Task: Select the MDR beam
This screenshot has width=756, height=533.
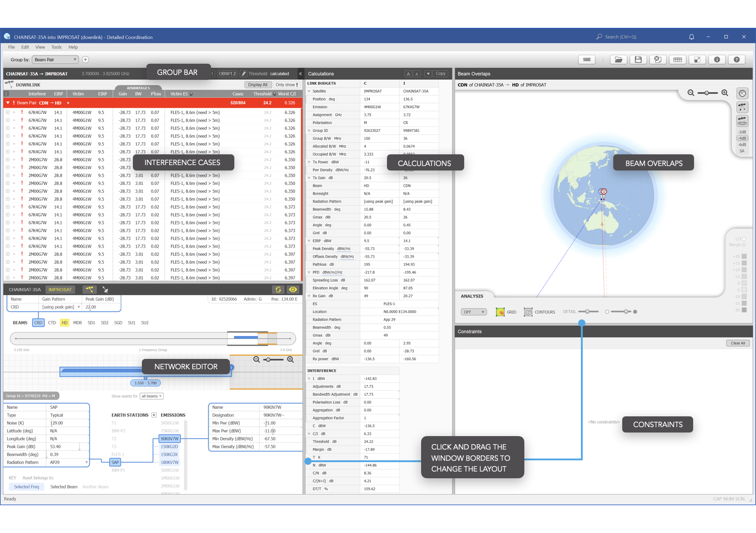Action: pos(78,323)
